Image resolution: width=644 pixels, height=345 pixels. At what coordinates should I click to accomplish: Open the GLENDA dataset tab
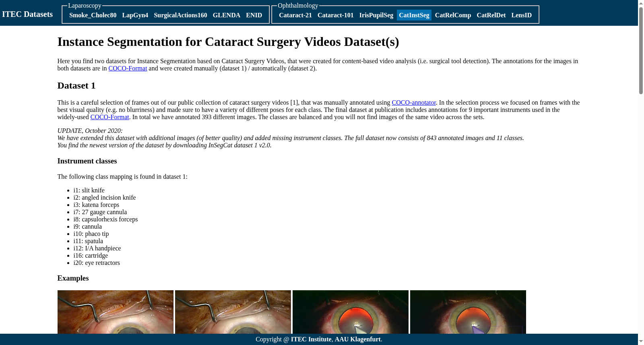click(x=227, y=15)
